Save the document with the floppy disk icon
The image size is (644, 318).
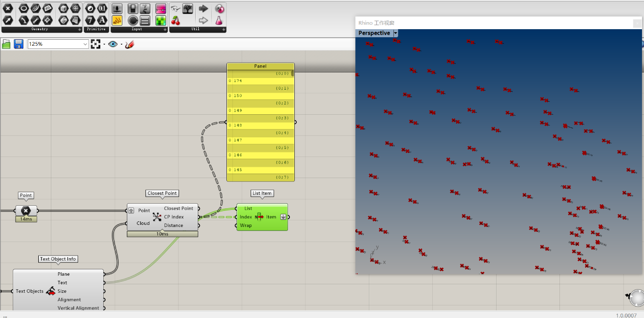coord(19,44)
